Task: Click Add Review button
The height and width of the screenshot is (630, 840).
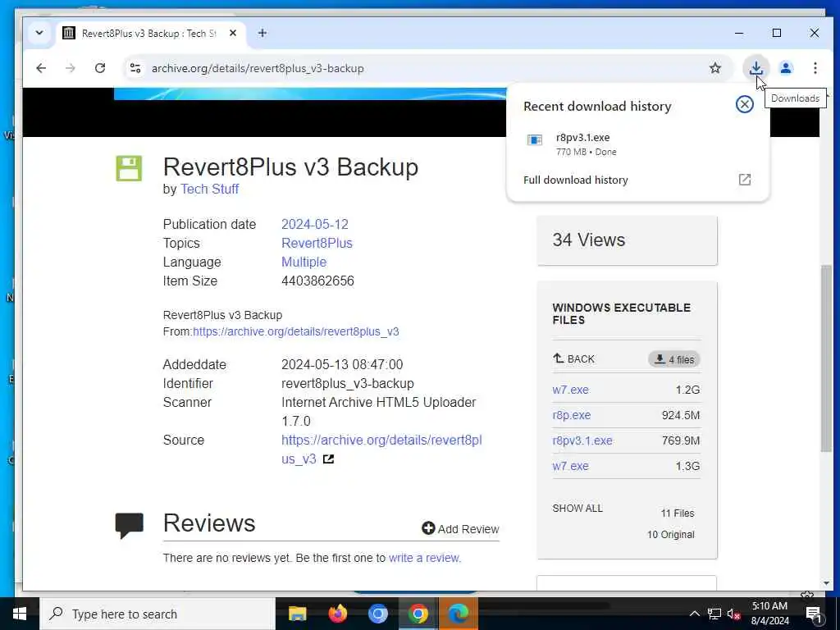Action: [x=460, y=529]
